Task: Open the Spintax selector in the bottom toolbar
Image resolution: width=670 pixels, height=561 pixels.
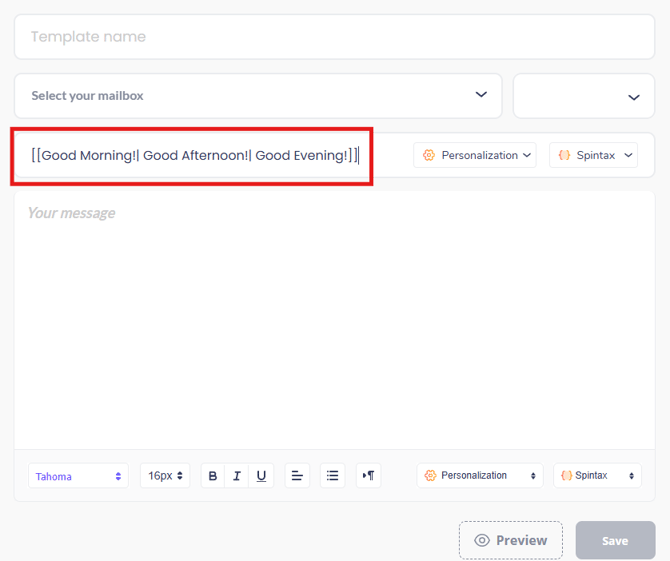Action: tap(598, 476)
